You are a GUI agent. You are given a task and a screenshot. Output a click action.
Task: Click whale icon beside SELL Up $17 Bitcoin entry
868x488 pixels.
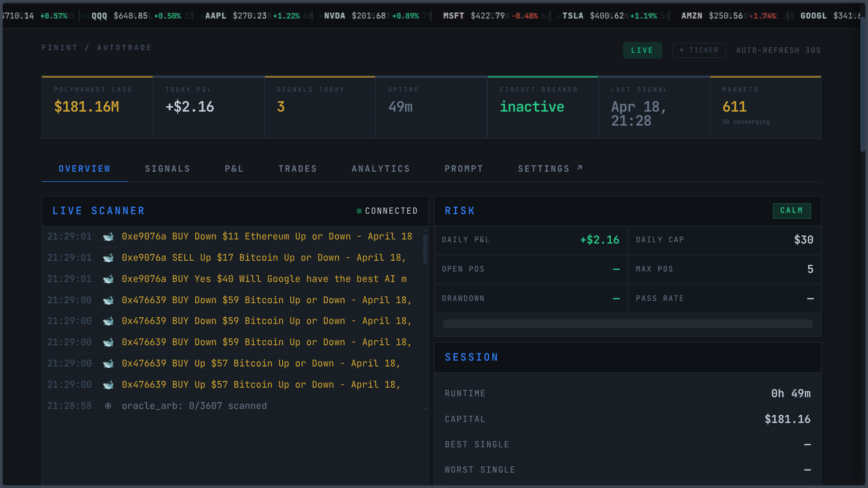[108, 258]
